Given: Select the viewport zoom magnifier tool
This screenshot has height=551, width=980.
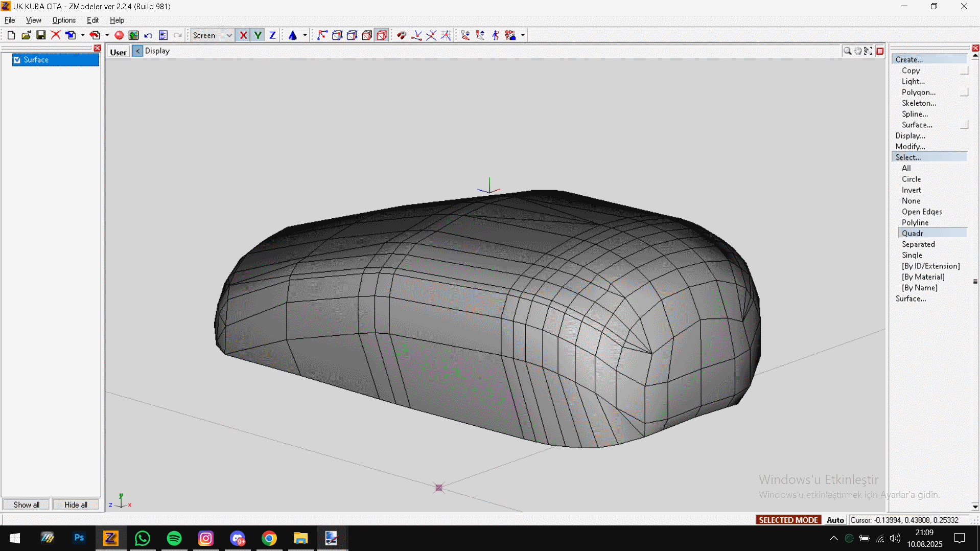Looking at the screenshot, I should coord(847,51).
